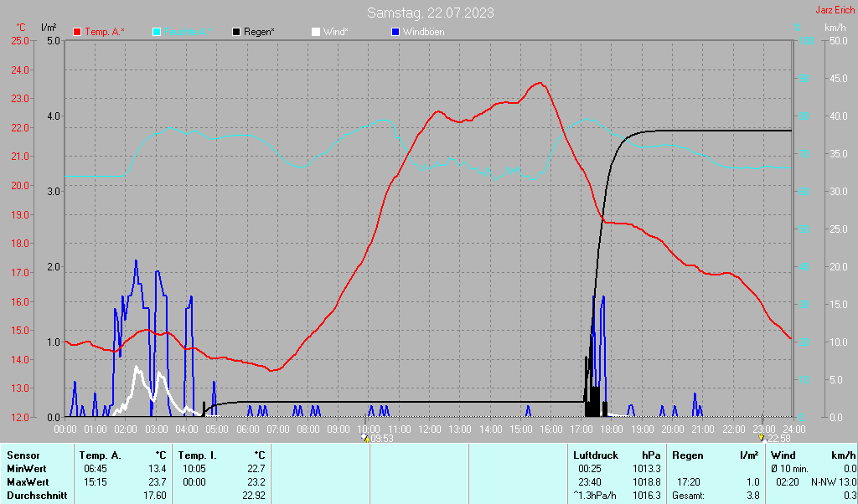Click the ^1.3hPa/h pressure trend cell
This screenshot has width=858, height=504.
[595, 496]
